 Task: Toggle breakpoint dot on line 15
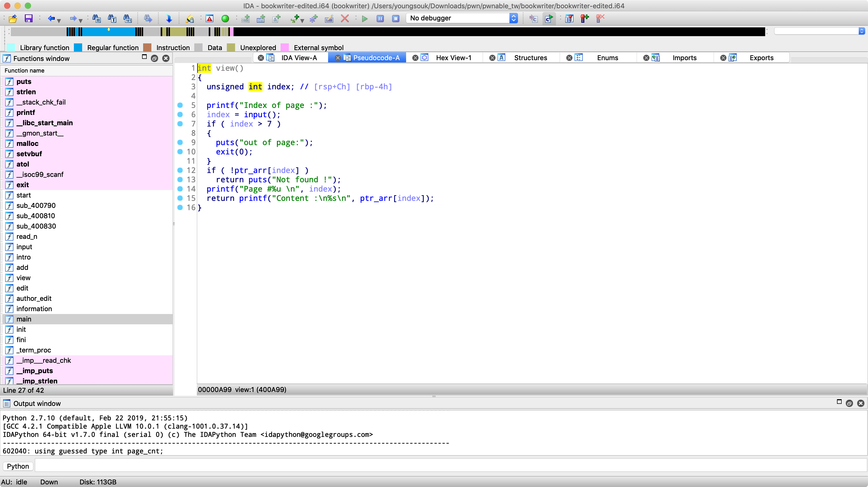[180, 198]
